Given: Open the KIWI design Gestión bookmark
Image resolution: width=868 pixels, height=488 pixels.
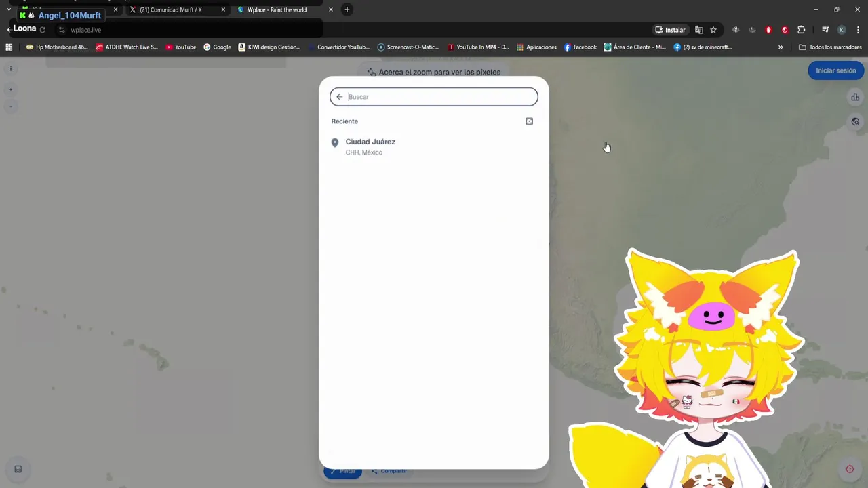Looking at the screenshot, I should click(269, 47).
